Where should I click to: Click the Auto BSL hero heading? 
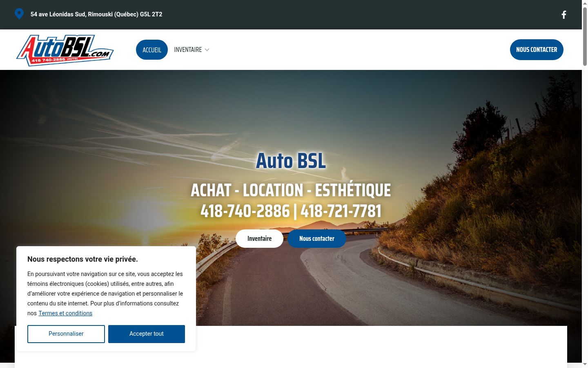pyautogui.click(x=291, y=161)
